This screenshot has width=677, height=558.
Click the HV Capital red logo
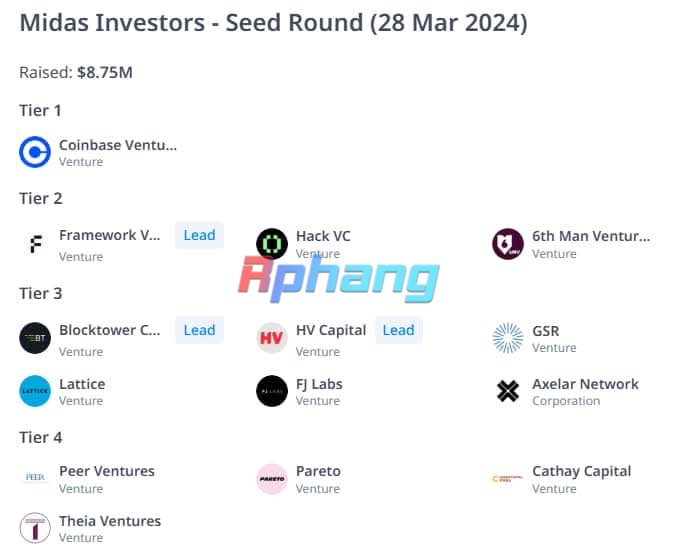[x=272, y=338]
